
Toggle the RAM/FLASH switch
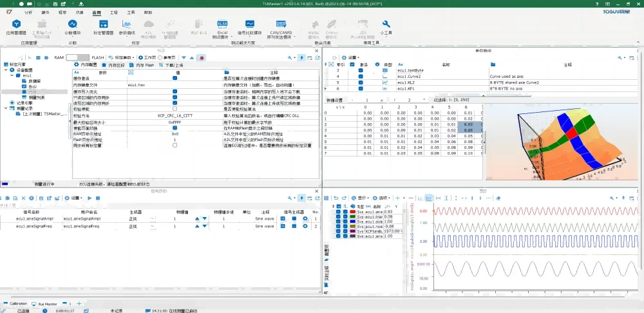pos(77,57)
